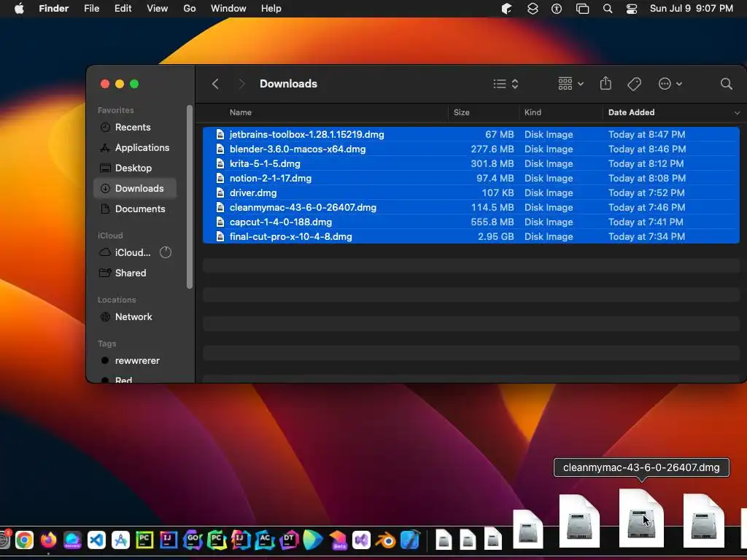Launch Google Chrome from the Dock

24,540
